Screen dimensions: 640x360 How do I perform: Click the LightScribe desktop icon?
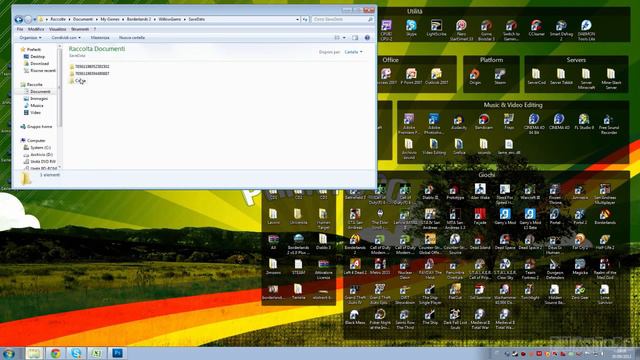click(436, 29)
